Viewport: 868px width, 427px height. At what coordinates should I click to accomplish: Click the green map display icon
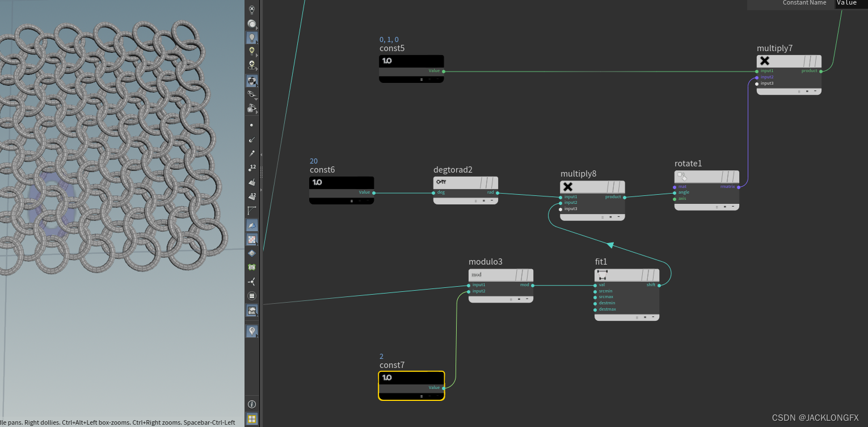tap(252, 267)
